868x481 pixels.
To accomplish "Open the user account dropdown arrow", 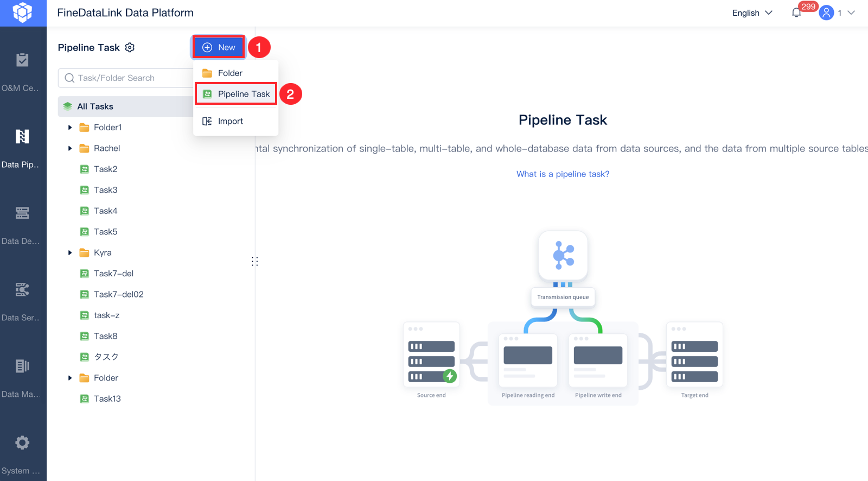I will 851,12.
